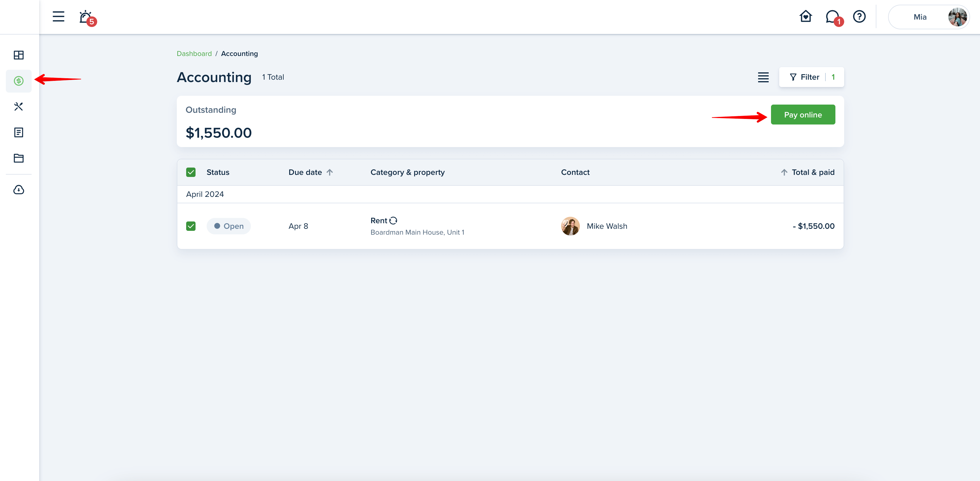The width and height of the screenshot is (980, 481).
Task: Open the Documents list sidebar icon
Action: pos(19,132)
